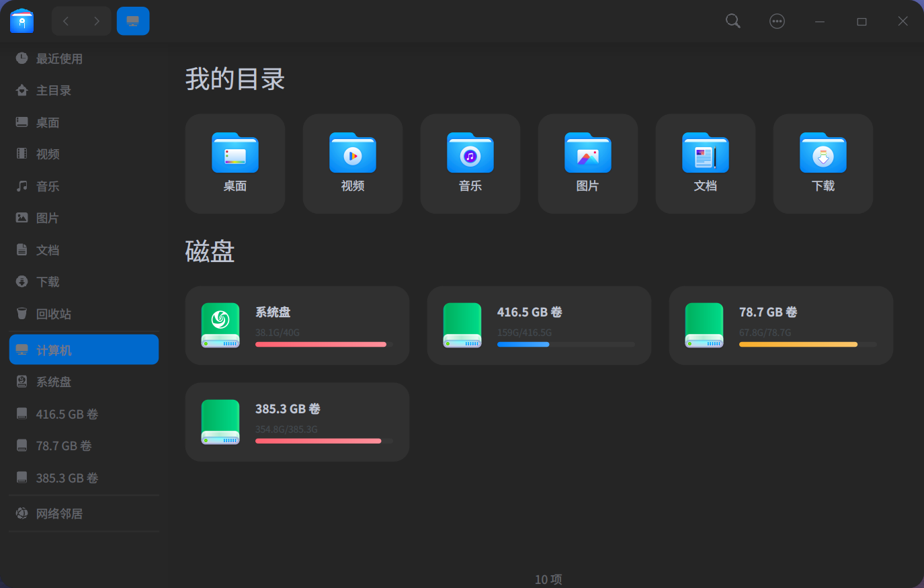Viewport: 924px width, 588px height.
Task: Click the back navigation arrow
Action: coord(65,21)
